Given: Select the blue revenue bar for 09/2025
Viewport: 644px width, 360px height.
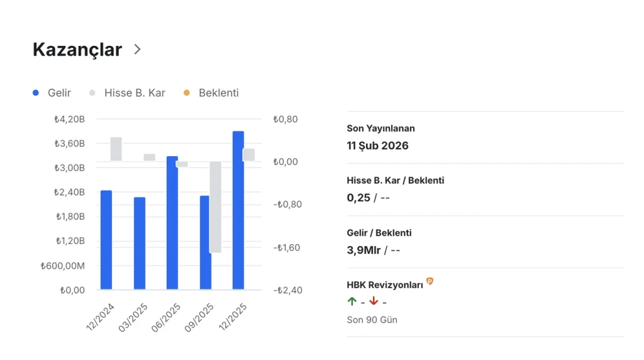Looking at the screenshot, I should (x=205, y=242).
